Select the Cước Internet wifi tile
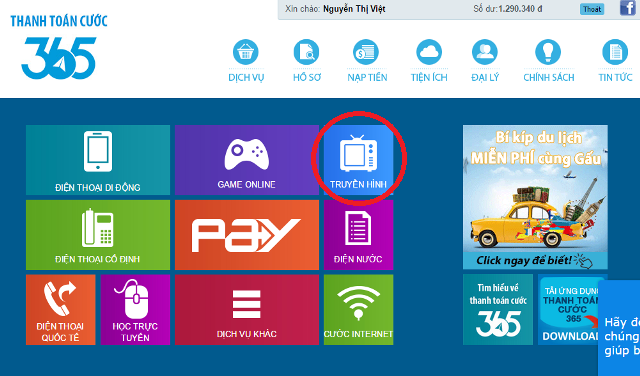 (x=358, y=309)
